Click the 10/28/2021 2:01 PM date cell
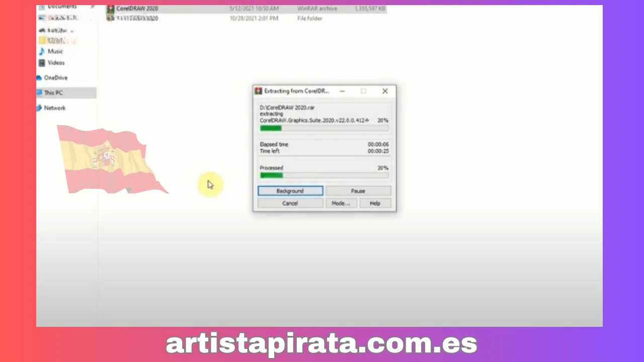 (254, 19)
